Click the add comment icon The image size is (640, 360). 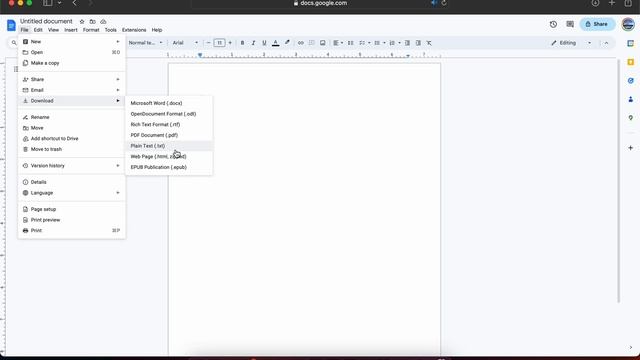[x=311, y=43]
